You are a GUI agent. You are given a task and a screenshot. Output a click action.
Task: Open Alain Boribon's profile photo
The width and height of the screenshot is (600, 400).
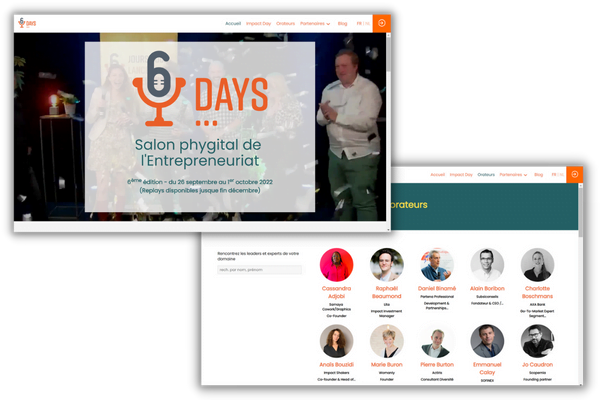[x=487, y=264]
